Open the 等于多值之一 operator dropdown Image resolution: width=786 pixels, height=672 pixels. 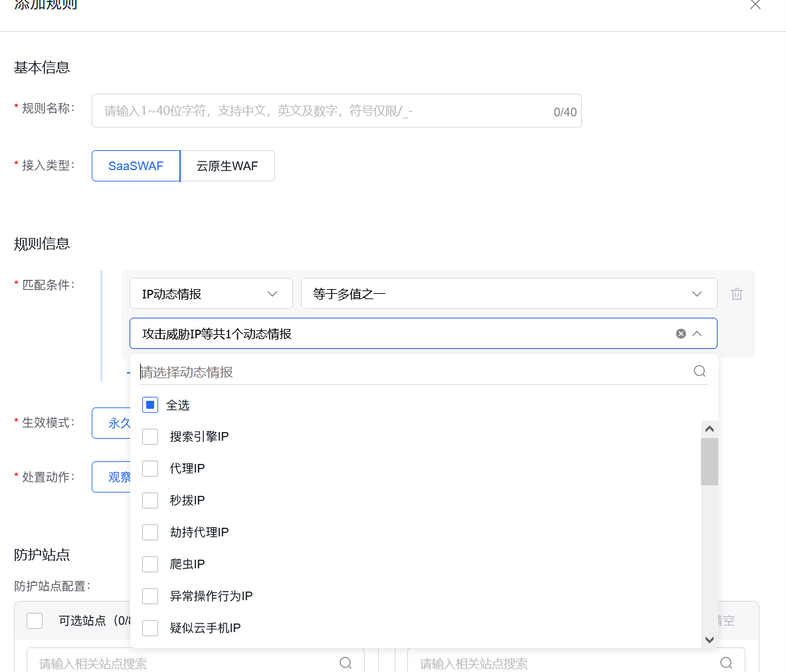[508, 293]
